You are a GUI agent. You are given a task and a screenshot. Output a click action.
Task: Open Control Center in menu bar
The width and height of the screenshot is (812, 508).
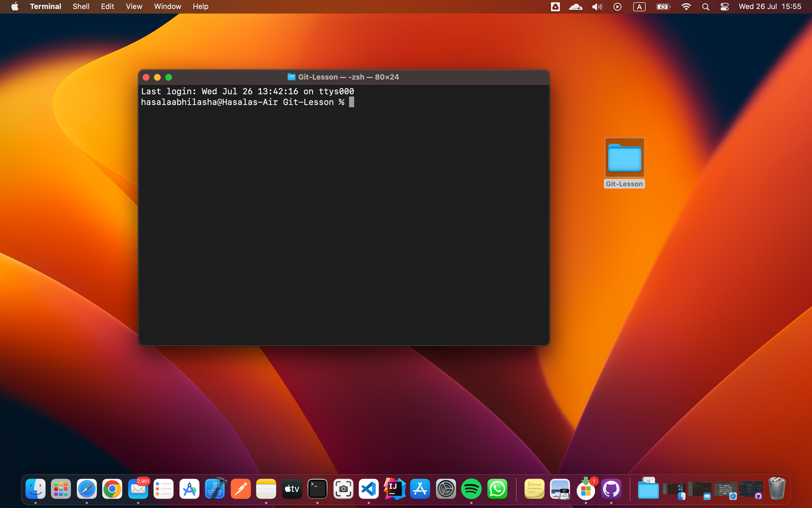[725, 7]
